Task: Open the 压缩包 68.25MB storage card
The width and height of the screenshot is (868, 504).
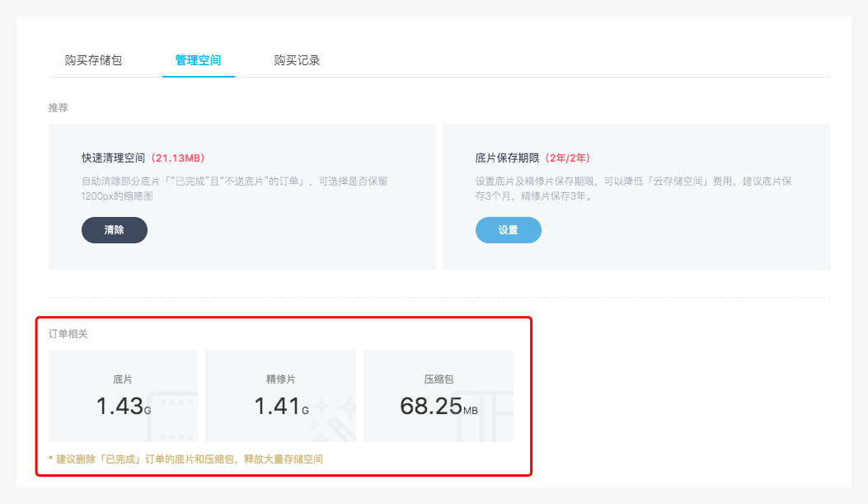Action: pyautogui.click(x=439, y=396)
